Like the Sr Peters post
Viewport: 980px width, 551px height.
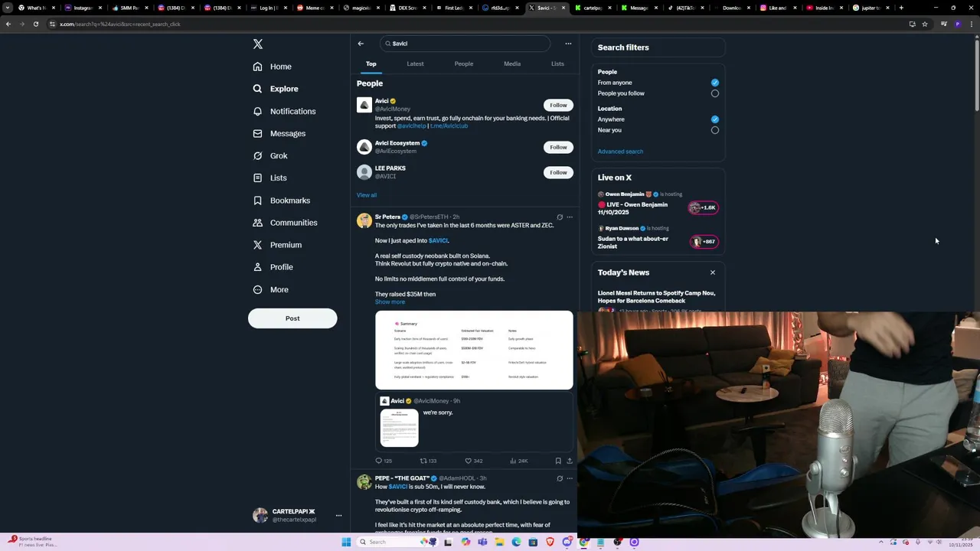point(473,461)
